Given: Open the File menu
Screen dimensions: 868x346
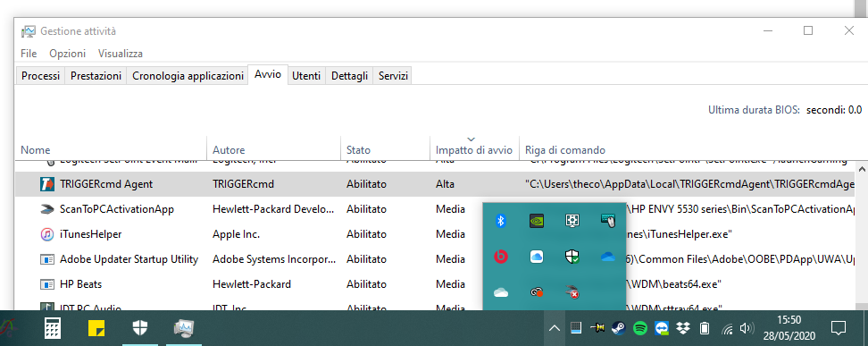Looking at the screenshot, I should click(x=29, y=54).
